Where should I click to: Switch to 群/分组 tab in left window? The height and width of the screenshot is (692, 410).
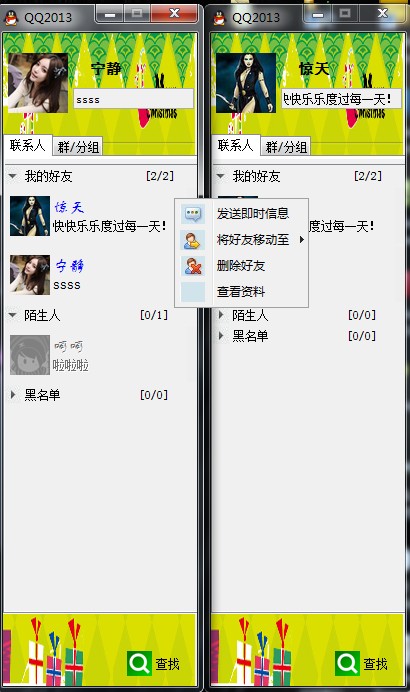(x=78, y=147)
